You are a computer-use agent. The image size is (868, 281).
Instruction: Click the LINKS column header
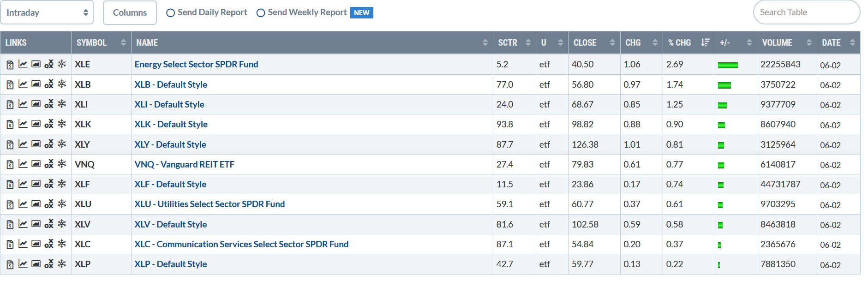[x=36, y=42]
